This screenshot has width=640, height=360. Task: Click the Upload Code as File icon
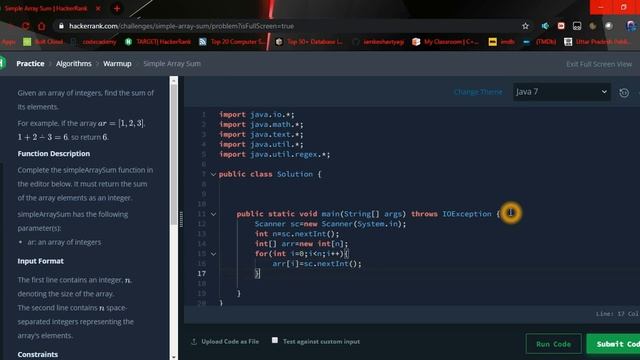pos(194,342)
